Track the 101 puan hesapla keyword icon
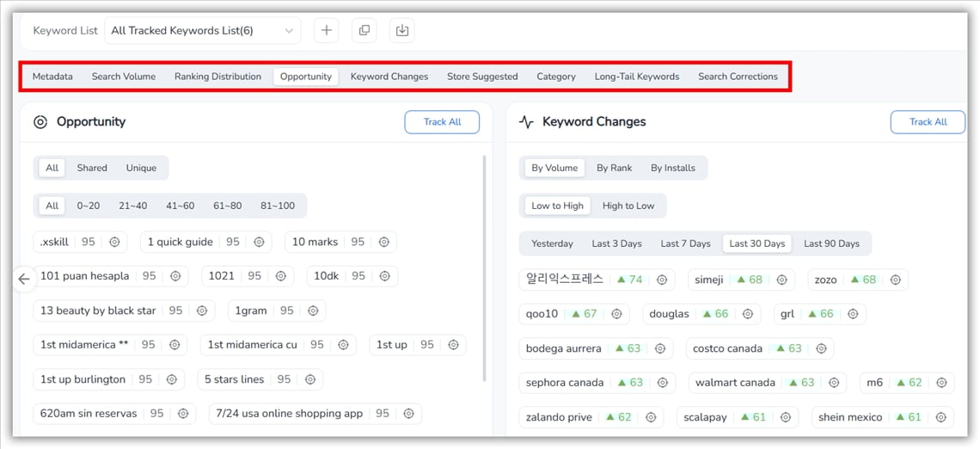980x449 pixels. [x=175, y=276]
